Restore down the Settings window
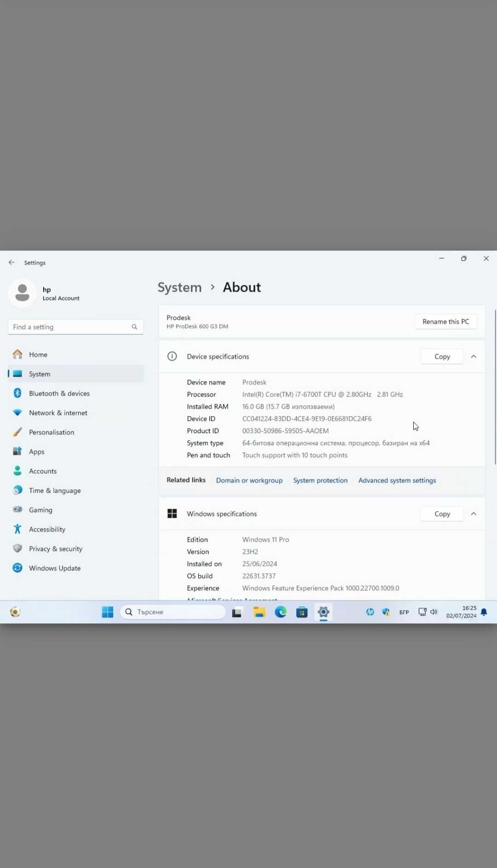The width and height of the screenshot is (497, 868). tap(464, 258)
